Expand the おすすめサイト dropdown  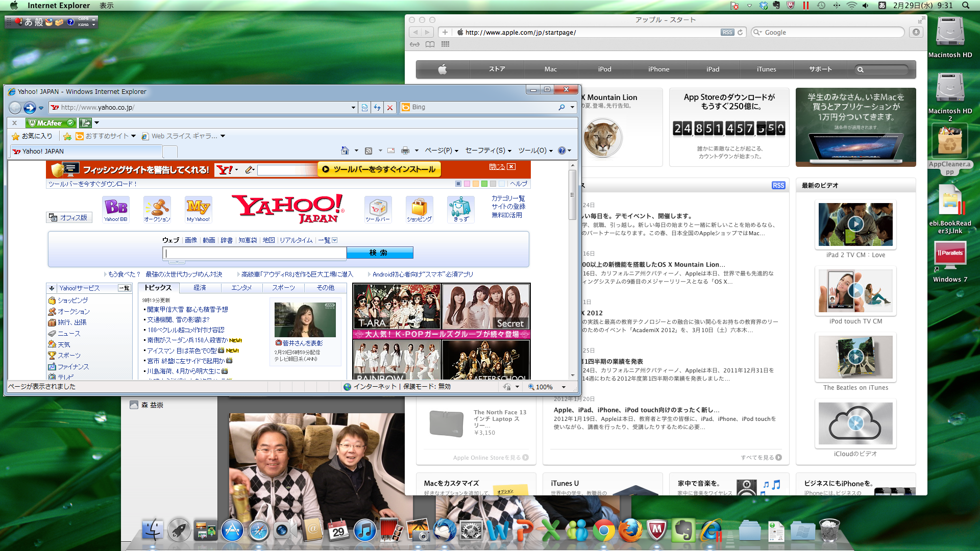click(133, 136)
